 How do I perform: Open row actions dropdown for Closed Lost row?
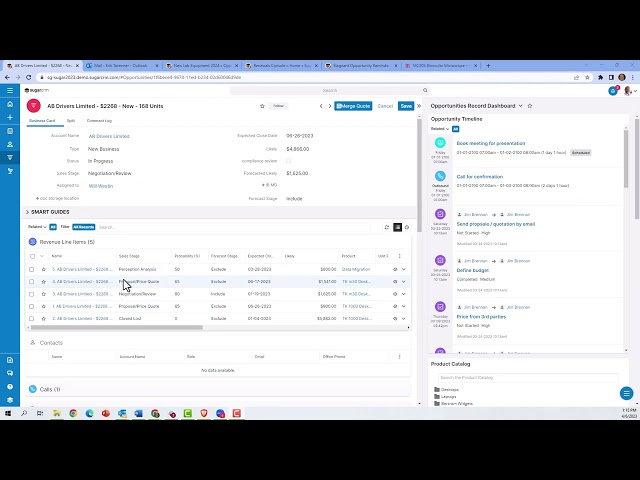click(404, 318)
